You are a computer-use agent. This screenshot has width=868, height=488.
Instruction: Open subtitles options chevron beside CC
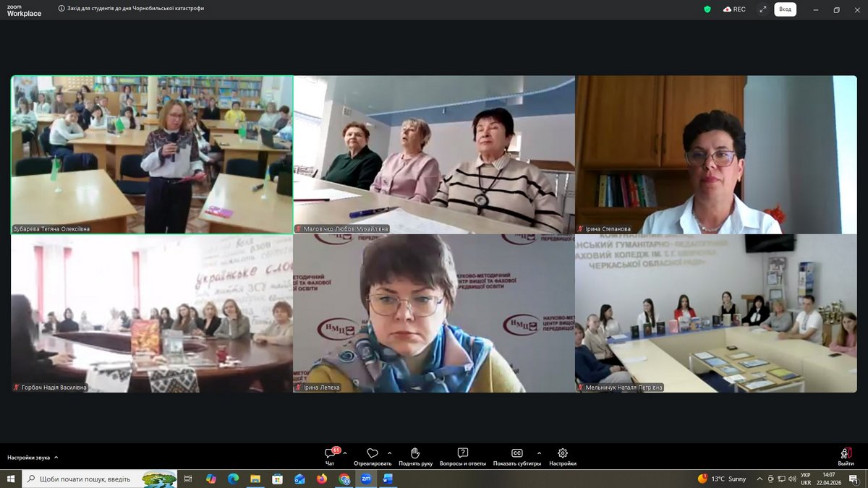tap(539, 453)
